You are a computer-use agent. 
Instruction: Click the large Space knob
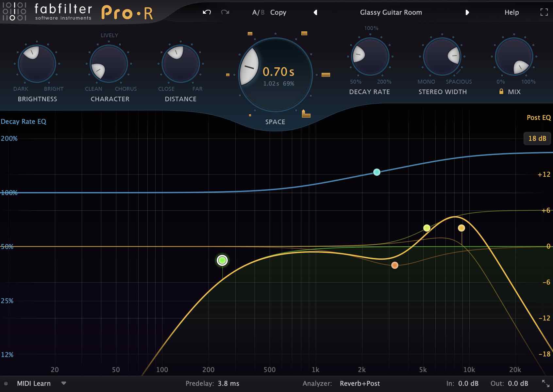point(276,74)
